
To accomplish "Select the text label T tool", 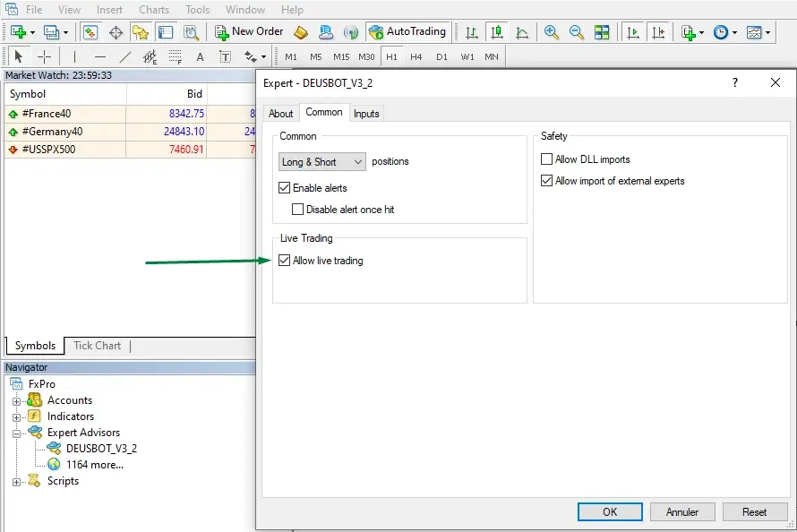I will tap(225, 57).
